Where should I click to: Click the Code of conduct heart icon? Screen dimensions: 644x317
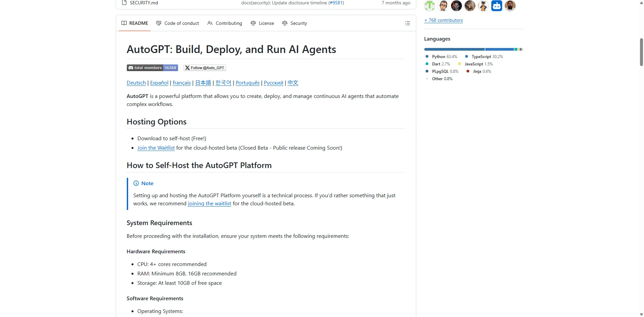click(x=159, y=23)
